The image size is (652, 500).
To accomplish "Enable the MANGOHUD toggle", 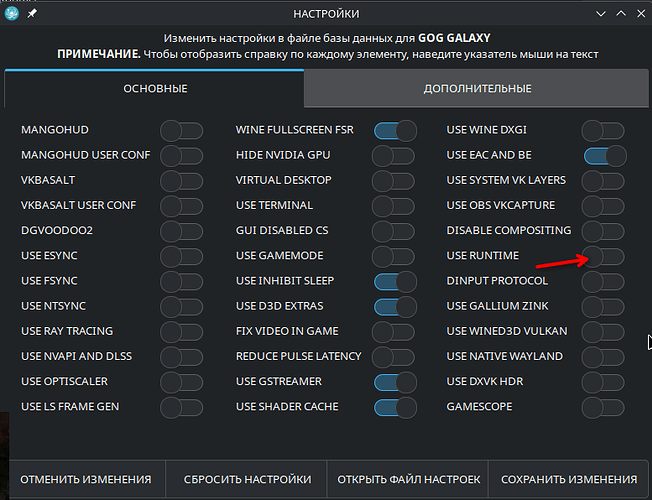I will pyautogui.click(x=181, y=130).
